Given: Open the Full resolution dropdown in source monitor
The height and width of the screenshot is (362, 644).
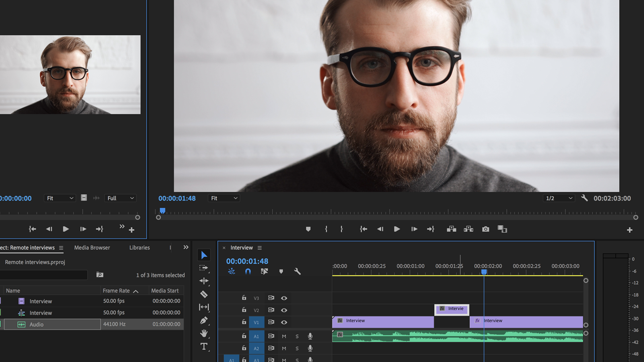Looking at the screenshot, I should tap(120, 198).
